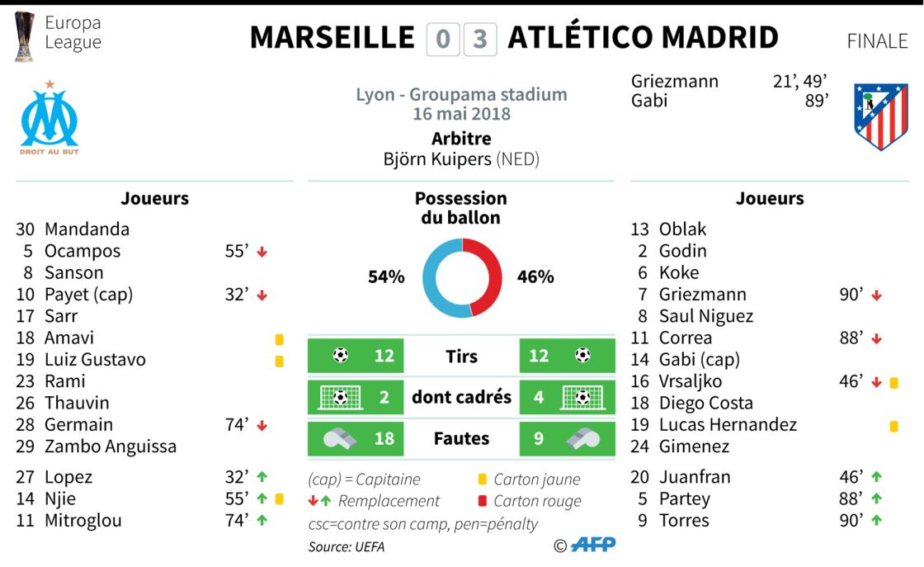Screen dimensions: 924x567
Task: Click the AFP logo
Action: (593, 544)
